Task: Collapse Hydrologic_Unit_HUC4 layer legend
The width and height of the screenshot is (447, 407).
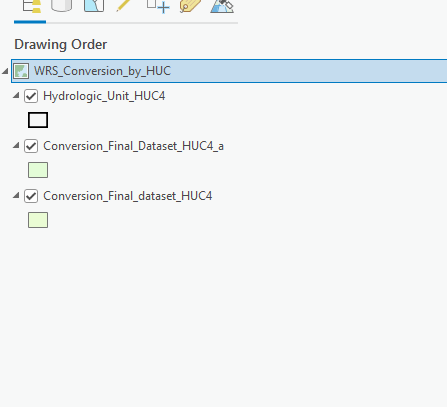Action: pos(16,96)
